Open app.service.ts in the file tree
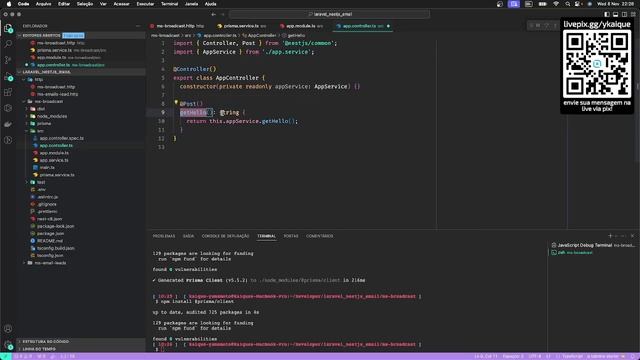Viewport: 640px width, 360px height. click(54, 160)
